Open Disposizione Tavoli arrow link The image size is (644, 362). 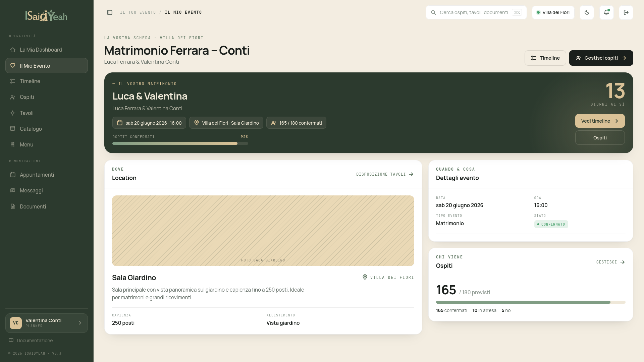pos(385,174)
